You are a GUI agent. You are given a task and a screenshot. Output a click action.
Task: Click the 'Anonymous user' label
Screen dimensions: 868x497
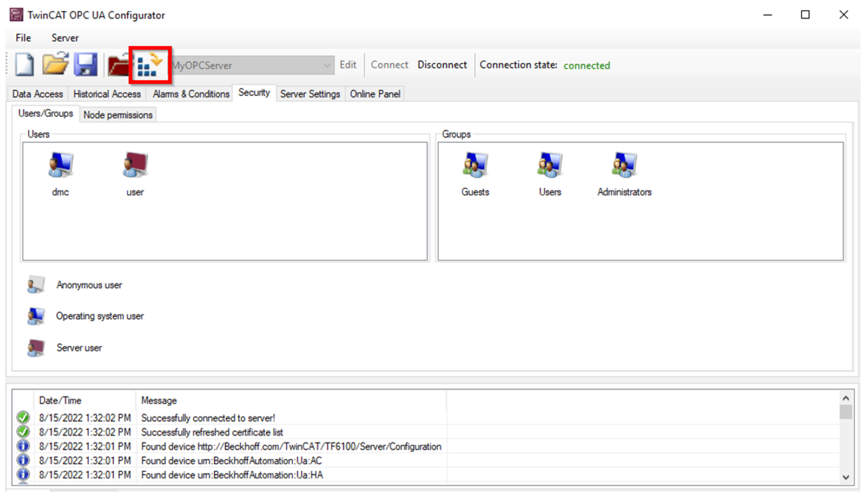89,285
